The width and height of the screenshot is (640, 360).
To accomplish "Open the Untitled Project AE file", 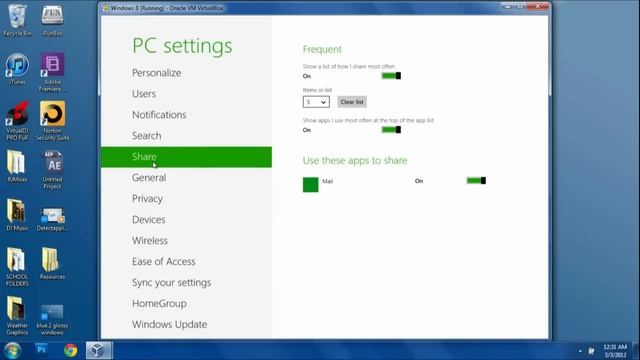I will (x=52, y=169).
